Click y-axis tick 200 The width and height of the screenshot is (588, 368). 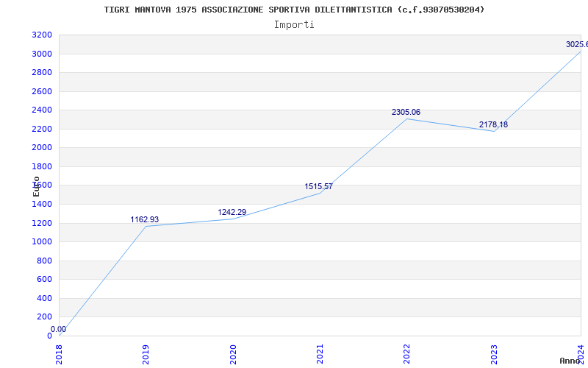point(44,317)
